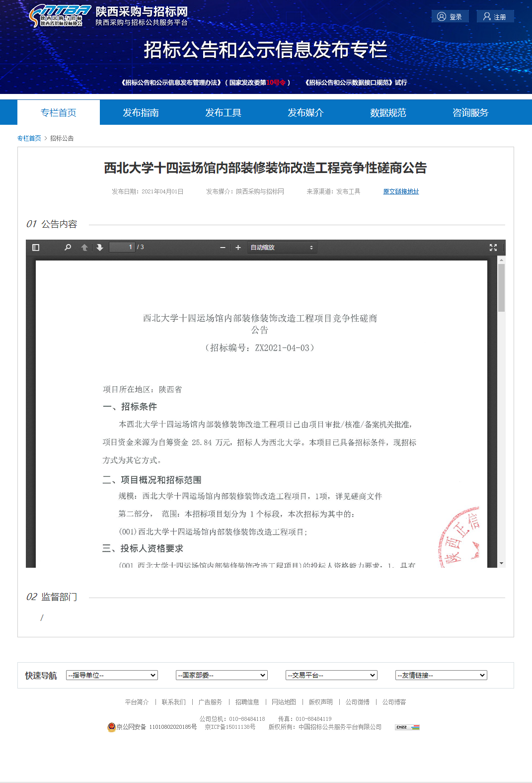Zoom out with the minus icon
The height and width of the screenshot is (783, 532).
tap(223, 248)
